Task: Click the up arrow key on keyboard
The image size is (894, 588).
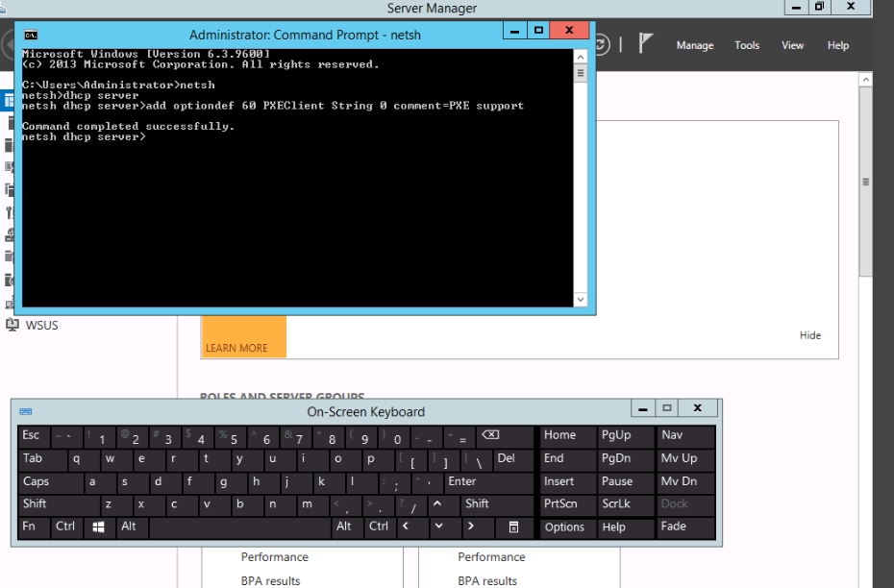Action: click(x=442, y=504)
